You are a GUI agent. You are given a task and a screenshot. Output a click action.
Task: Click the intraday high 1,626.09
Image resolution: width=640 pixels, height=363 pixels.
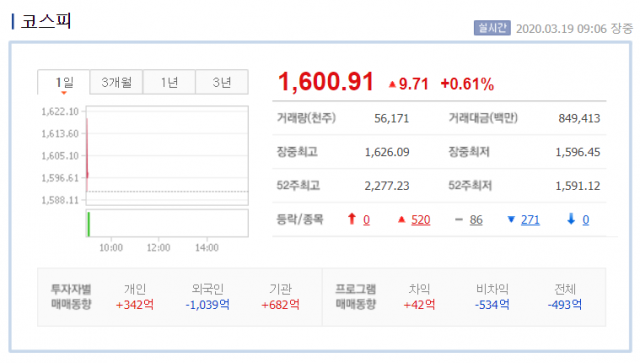point(387,152)
